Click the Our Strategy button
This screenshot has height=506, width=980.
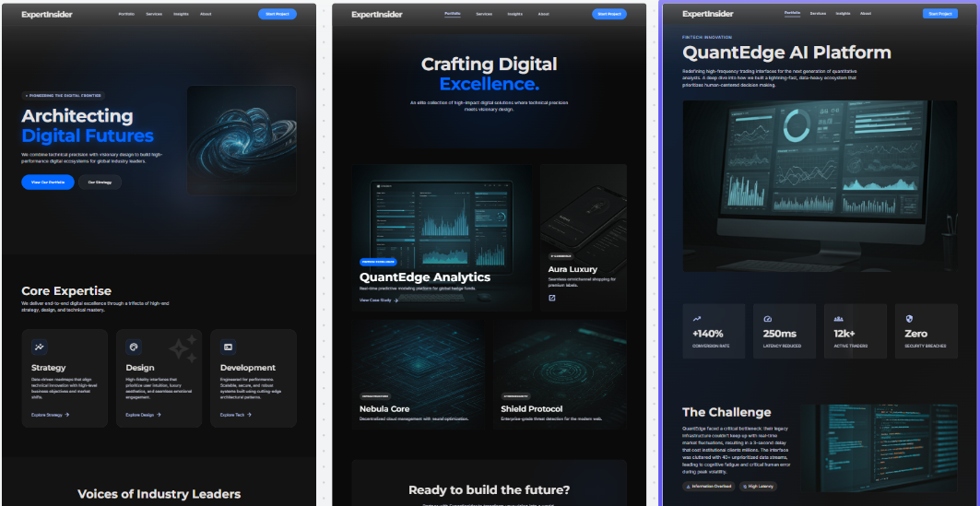point(100,182)
